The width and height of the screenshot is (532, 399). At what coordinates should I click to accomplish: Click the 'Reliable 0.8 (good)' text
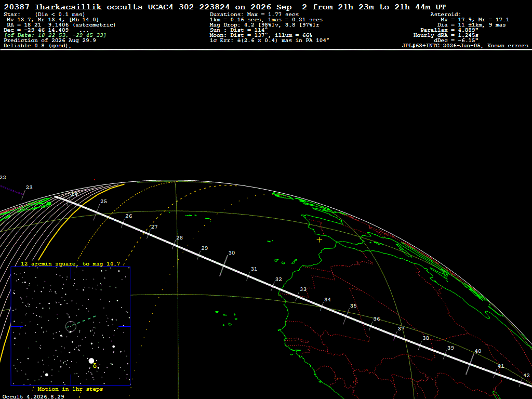click(37, 46)
